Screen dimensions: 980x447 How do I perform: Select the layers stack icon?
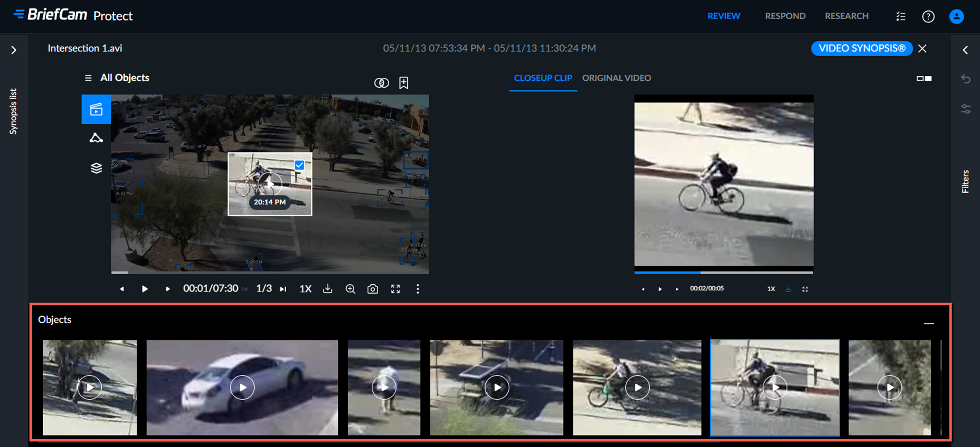pos(96,168)
